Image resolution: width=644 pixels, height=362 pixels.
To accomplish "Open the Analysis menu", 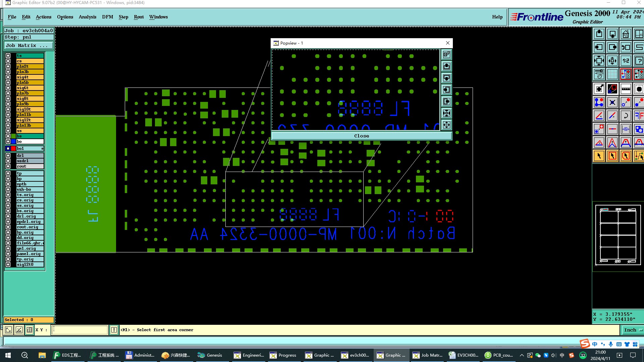I will point(87,17).
